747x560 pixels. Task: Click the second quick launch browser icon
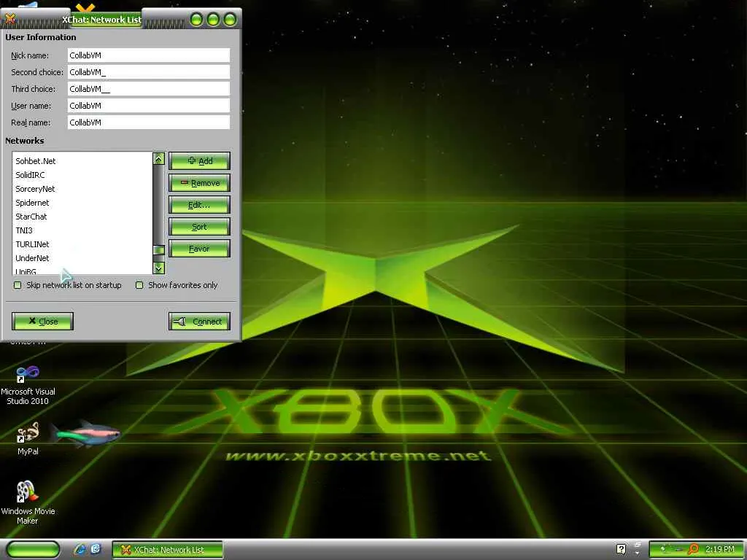point(96,549)
